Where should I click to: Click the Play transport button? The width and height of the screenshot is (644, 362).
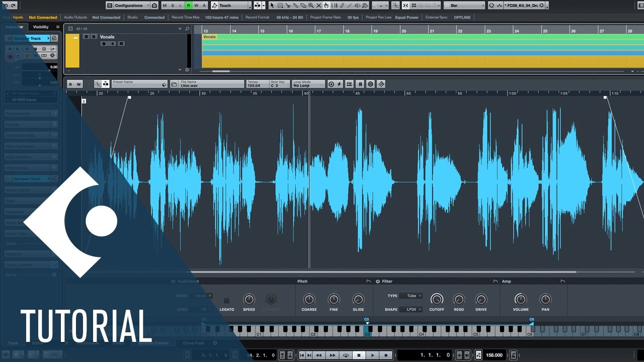tap(373, 355)
